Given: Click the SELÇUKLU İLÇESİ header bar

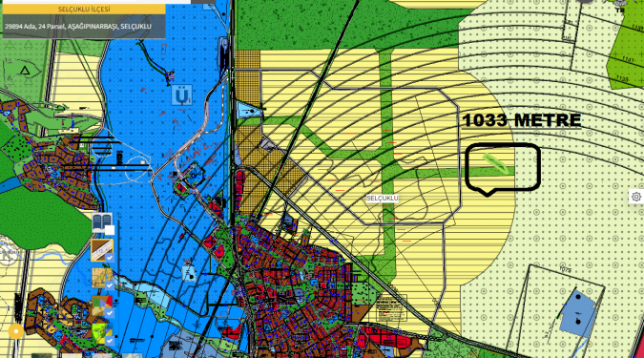Looking at the screenshot, I should point(84,10).
